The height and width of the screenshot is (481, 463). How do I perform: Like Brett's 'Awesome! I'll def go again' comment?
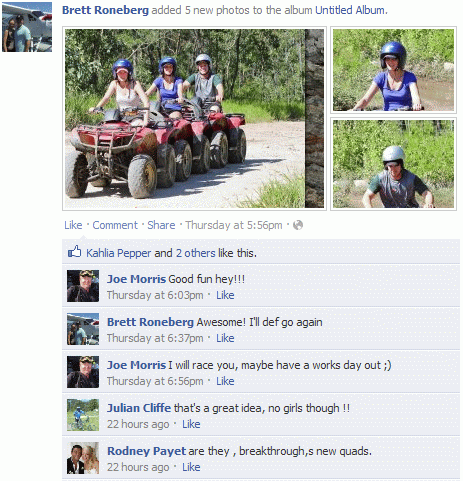click(225, 338)
